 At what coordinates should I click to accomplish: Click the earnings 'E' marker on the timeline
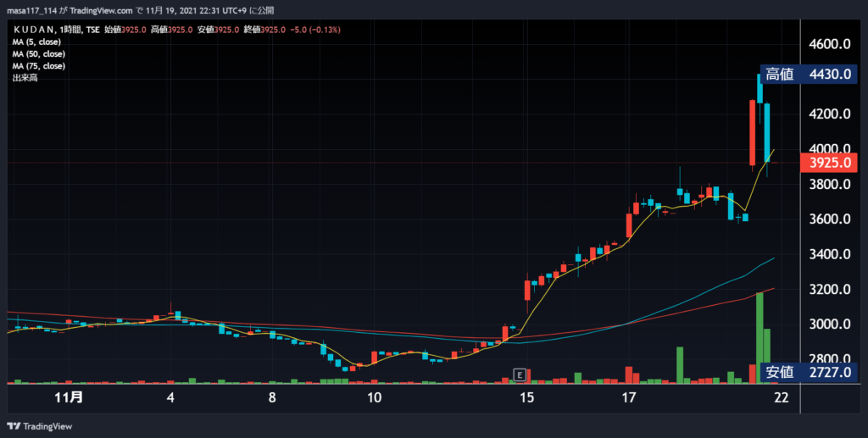click(520, 375)
